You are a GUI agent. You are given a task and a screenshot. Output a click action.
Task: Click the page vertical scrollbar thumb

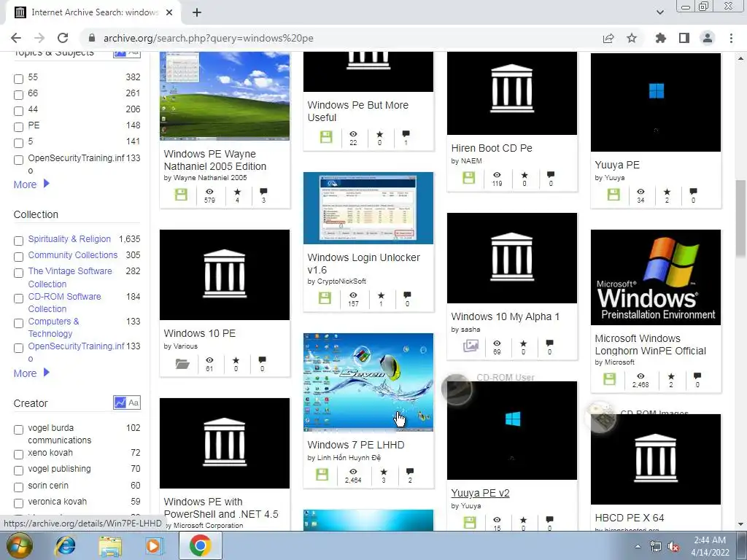tap(740, 219)
